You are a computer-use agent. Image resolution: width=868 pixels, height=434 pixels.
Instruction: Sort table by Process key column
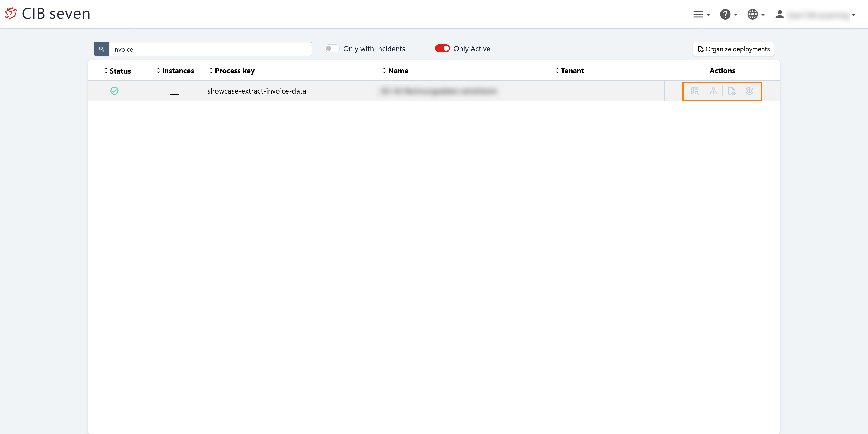[x=232, y=71]
